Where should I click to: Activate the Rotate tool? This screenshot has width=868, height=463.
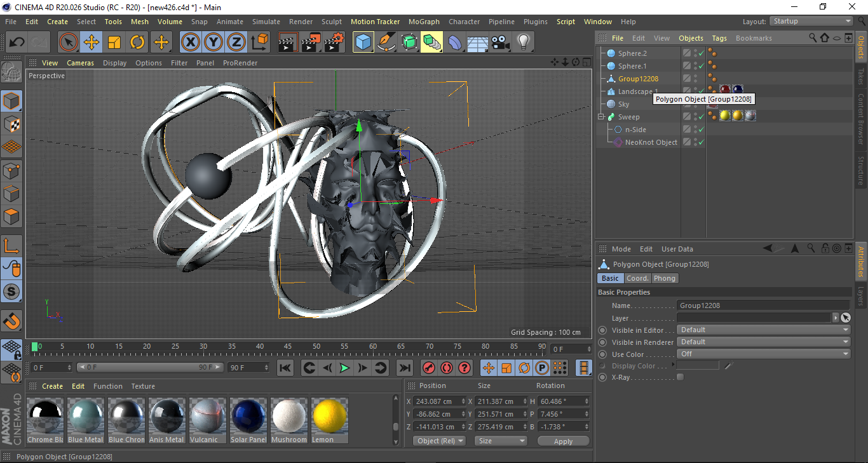click(137, 43)
